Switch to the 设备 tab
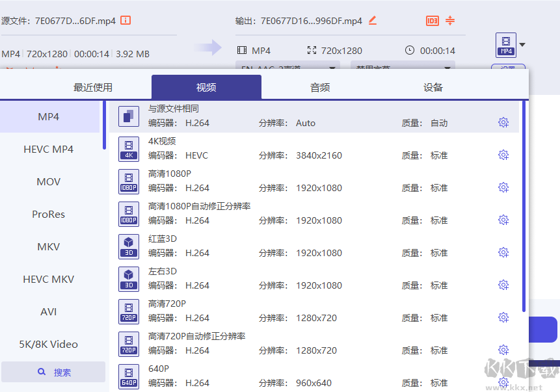Screen dimensions: 560x392 pyautogui.click(x=433, y=86)
